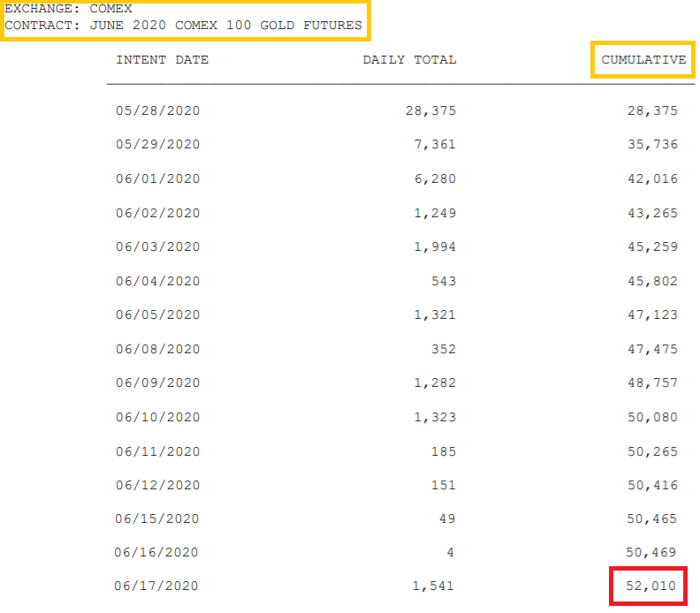Click cumulative value 50,465
700x613 pixels.
click(651, 518)
